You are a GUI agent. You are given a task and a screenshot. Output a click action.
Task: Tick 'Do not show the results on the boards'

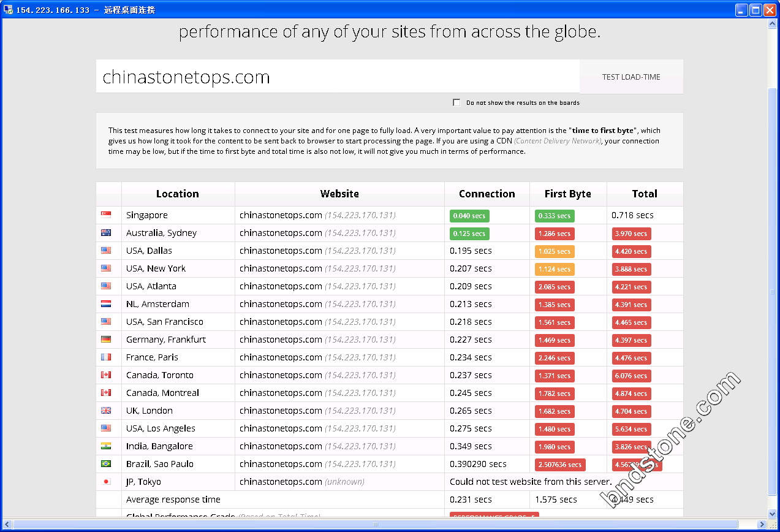456,102
